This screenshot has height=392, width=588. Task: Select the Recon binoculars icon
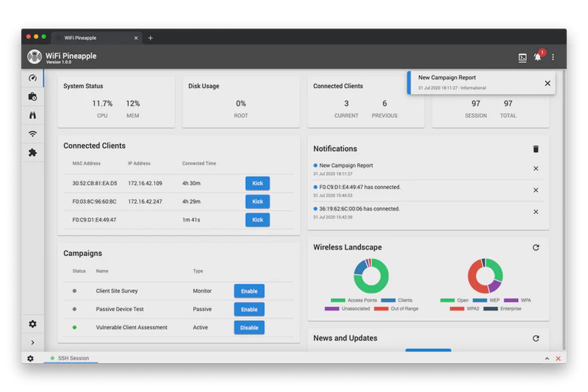32,115
